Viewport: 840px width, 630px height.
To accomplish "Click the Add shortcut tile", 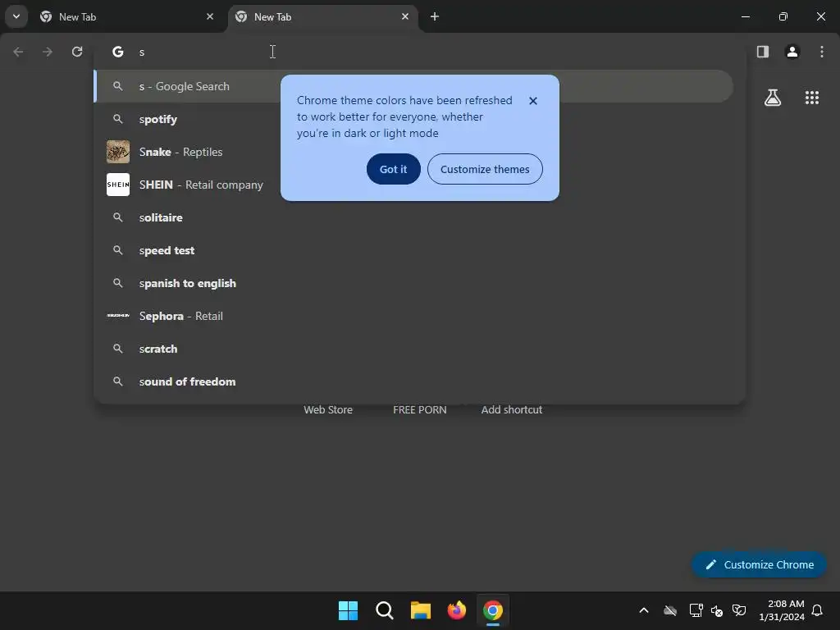I will click(x=512, y=409).
